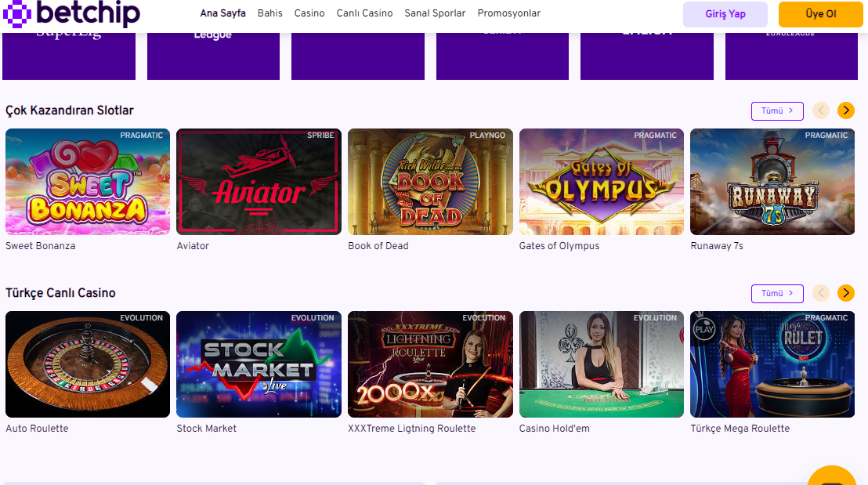Screen dimensions: 868x485
Task: Select Sanal Sporlar in navigation
Action: point(435,13)
